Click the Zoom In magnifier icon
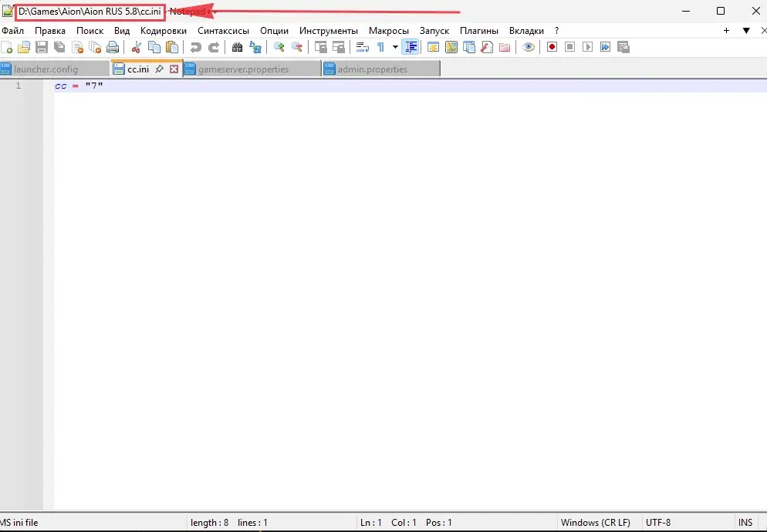Viewport: 767px width, 532px height. pyautogui.click(x=279, y=48)
